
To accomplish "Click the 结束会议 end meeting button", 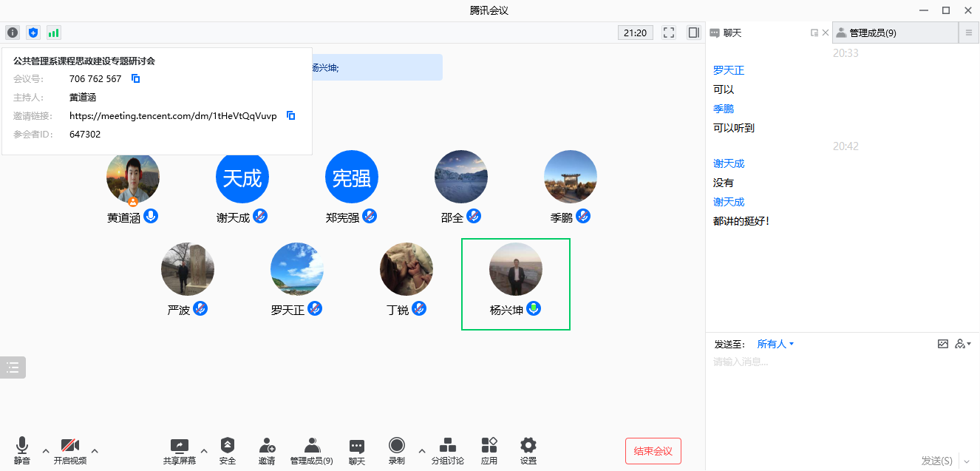I will click(653, 450).
